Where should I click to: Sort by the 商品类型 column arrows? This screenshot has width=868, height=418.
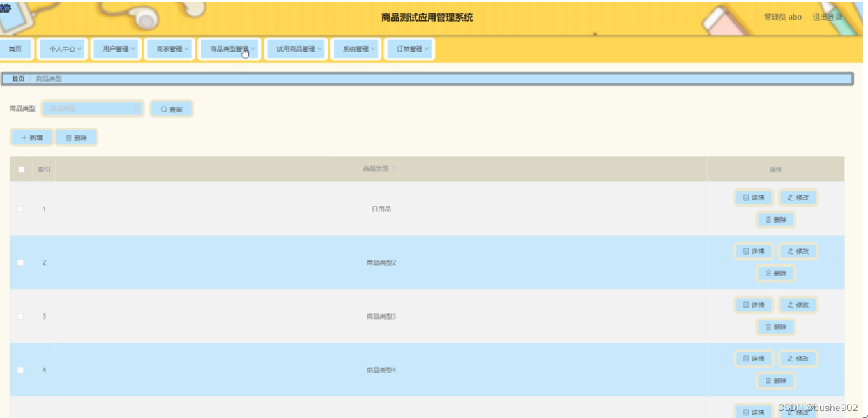[395, 170]
